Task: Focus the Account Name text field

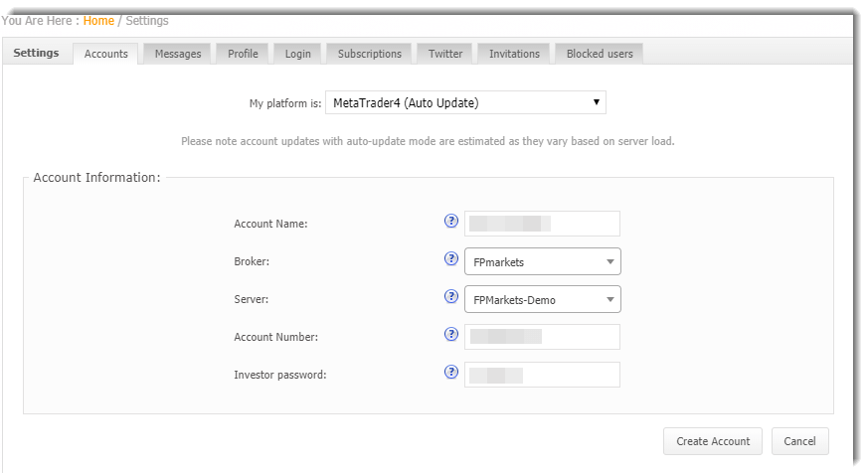Action: coord(542,224)
